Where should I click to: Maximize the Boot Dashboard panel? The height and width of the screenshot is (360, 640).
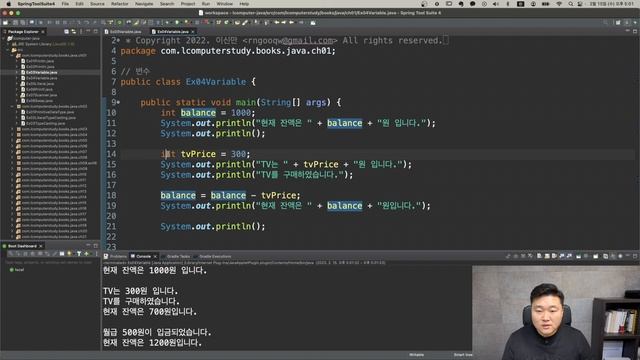point(96,245)
